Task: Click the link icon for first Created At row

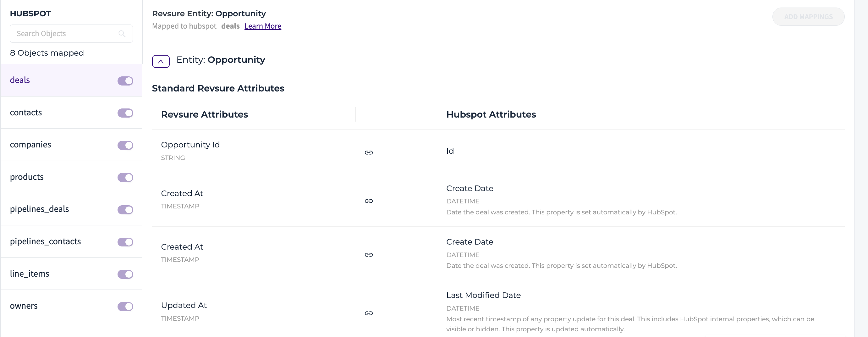Action: (x=369, y=201)
